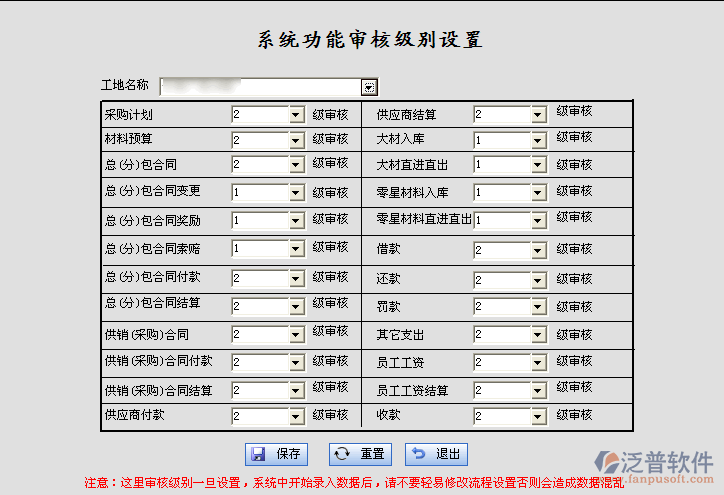Viewport: 724px width, 495px height.
Task: Open the 总(分)包合同变更 level dropdown
Action: tap(296, 193)
